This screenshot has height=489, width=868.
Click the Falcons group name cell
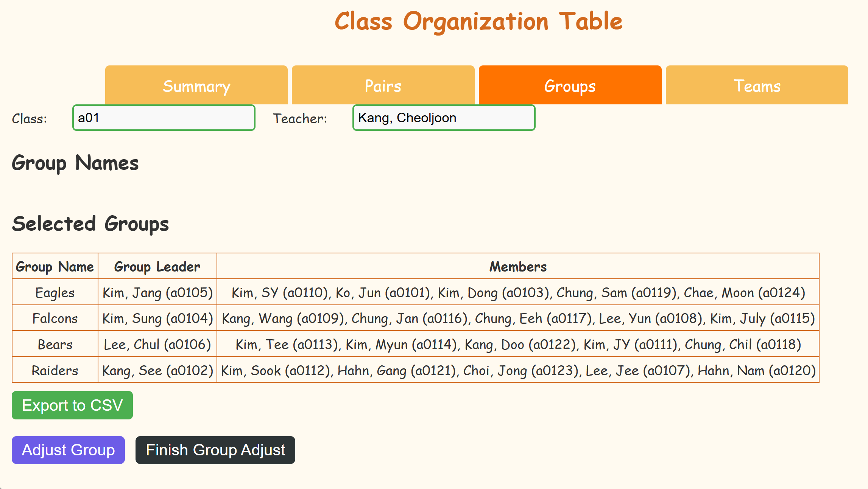coord(55,318)
